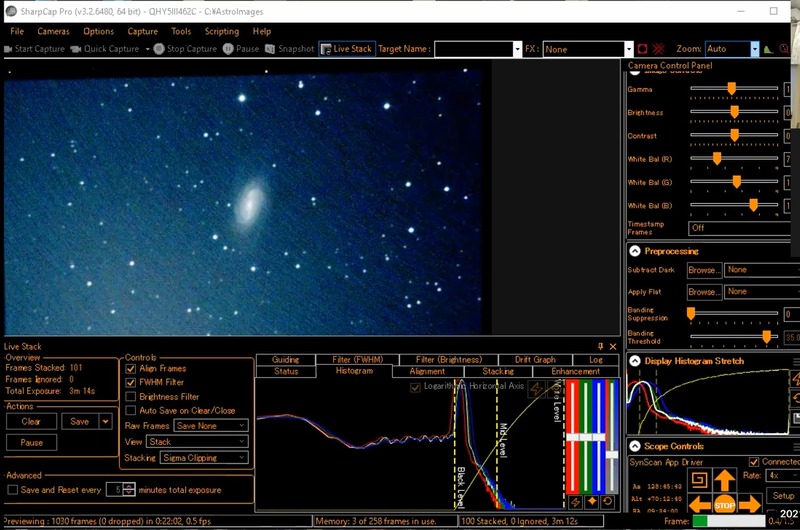Screen dimensions: 800x530
Task: Toggle the Connected checkbox in Scope Controls
Action: click(754, 462)
